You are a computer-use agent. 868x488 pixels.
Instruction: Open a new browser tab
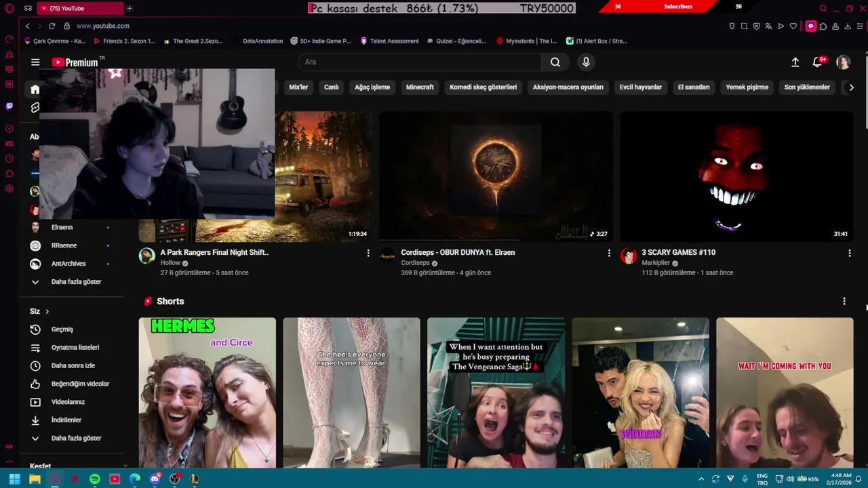[x=129, y=8]
